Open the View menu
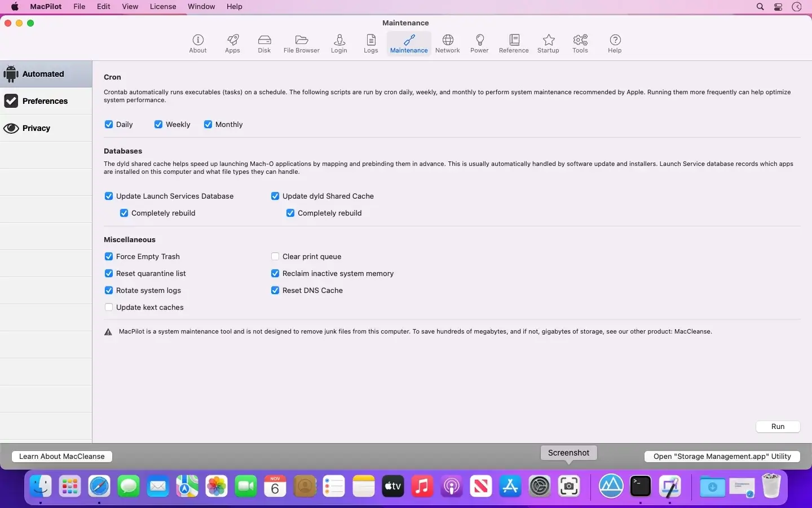Viewport: 812px width, 508px height. click(130, 7)
